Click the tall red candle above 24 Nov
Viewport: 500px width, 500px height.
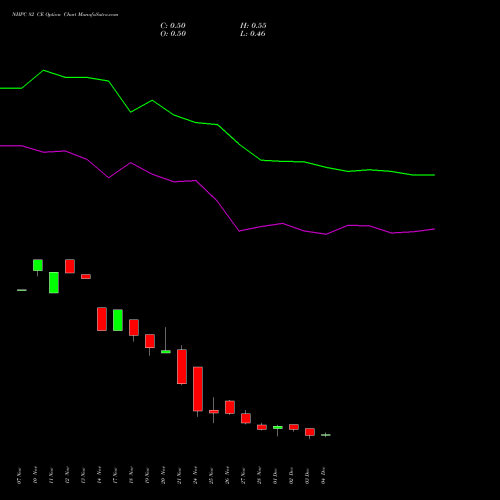click(198, 389)
